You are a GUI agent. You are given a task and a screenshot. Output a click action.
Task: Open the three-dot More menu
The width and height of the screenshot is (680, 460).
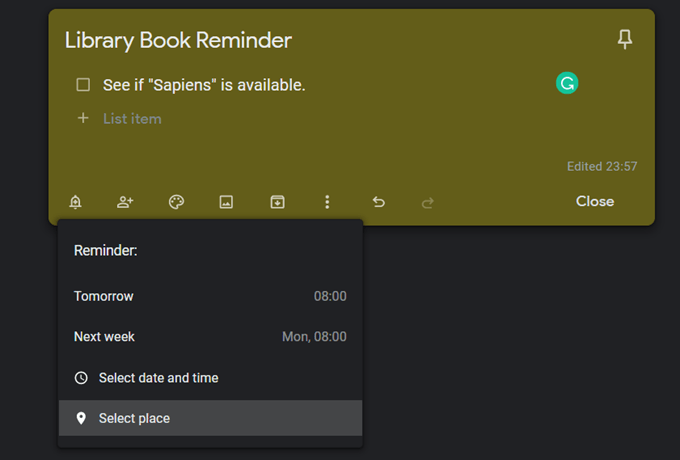pos(327,202)
